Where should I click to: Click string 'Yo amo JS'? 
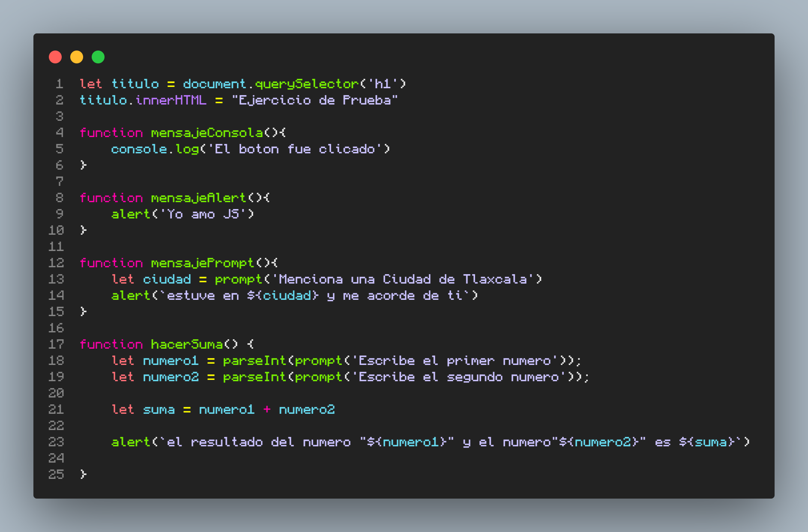203,214
